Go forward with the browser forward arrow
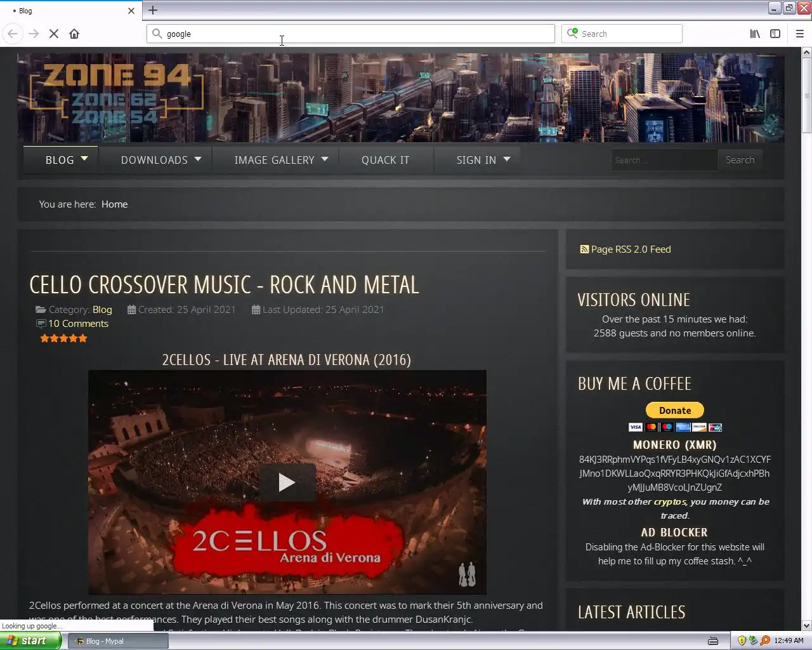Viewport: 812px width, 650px height. coord(34,34)
